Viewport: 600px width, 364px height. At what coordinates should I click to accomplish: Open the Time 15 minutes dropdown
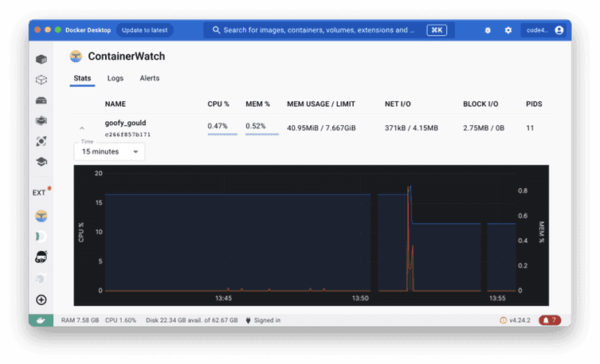click(x=109, y=151)
